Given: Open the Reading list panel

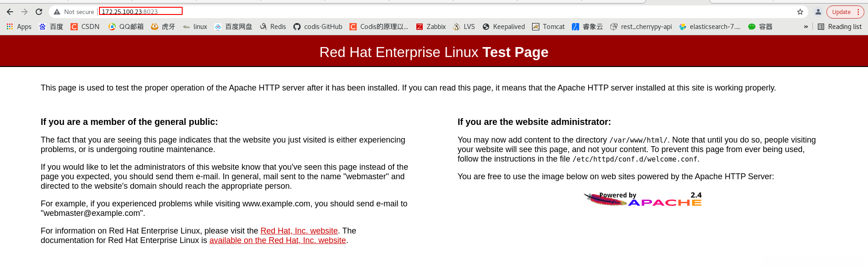Looking at the screenshot, I should (840, 27).
